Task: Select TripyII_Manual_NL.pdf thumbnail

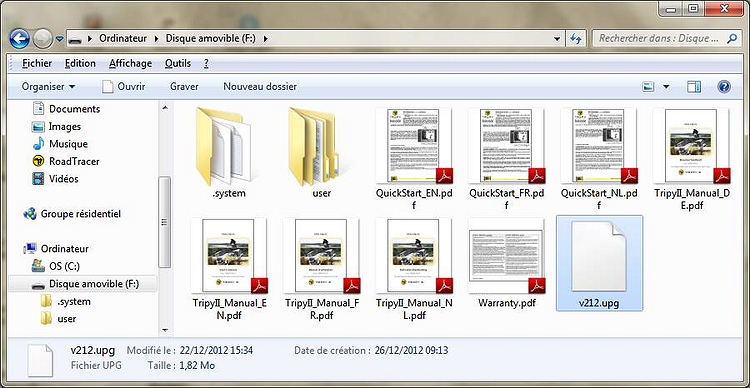Action: (413, 256)
